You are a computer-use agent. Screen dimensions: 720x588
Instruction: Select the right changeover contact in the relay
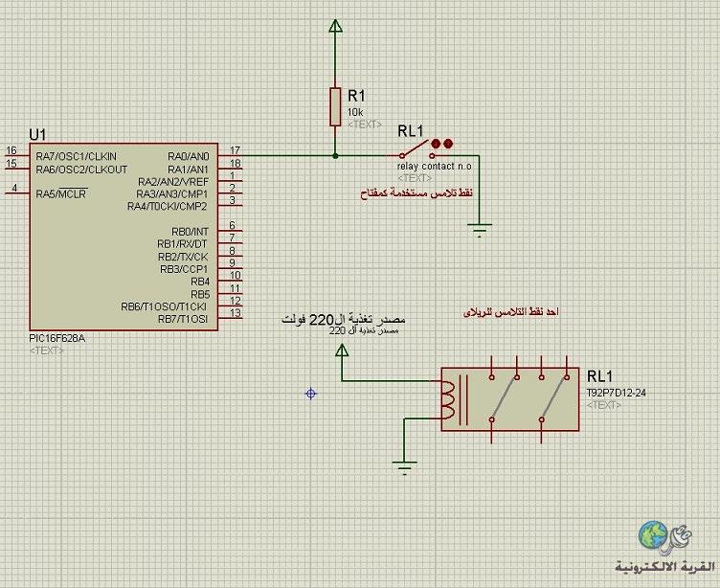[554, 398]
